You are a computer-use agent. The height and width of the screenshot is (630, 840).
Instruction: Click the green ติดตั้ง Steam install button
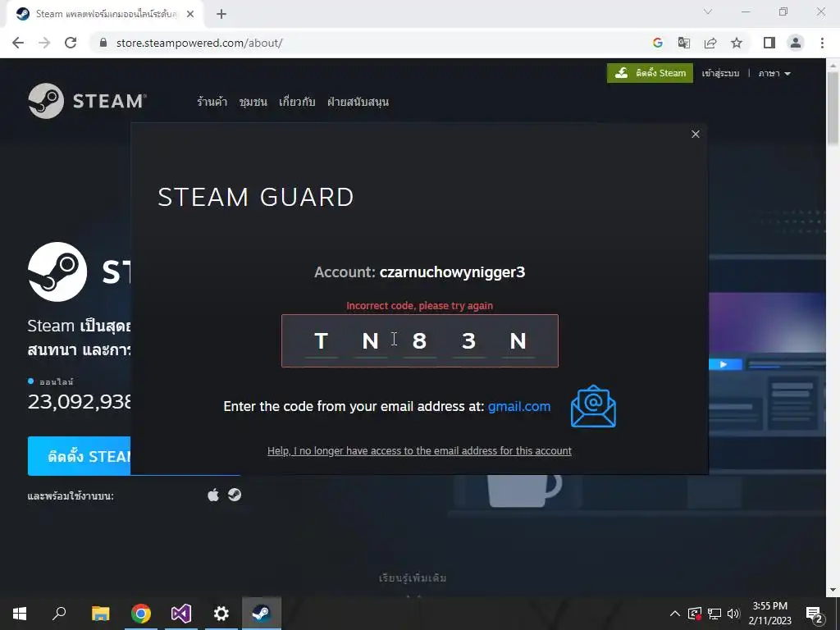click(x=650, y=73)
